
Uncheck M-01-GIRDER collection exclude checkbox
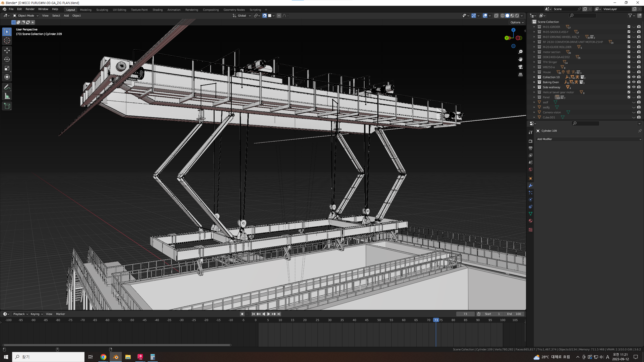(x=629, y=27)
